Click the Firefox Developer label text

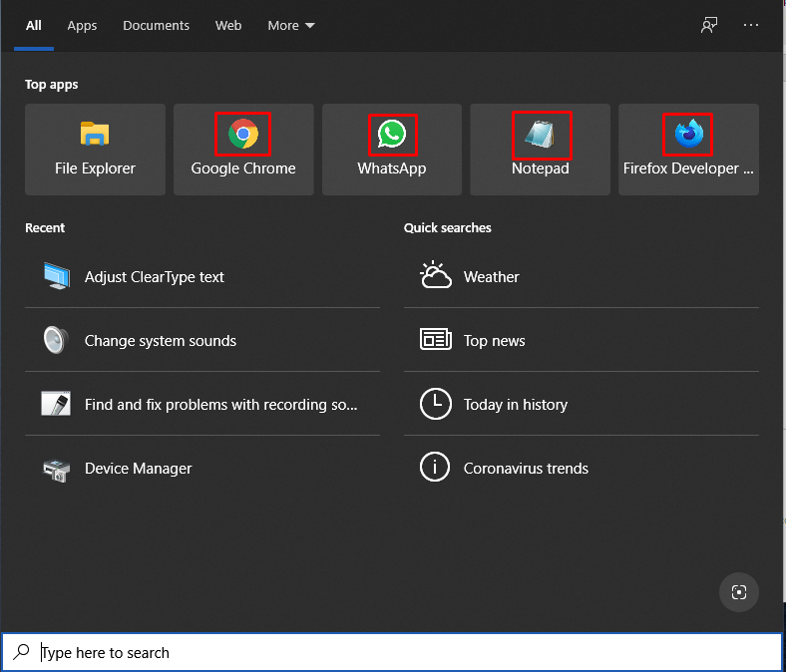[688, 168]
